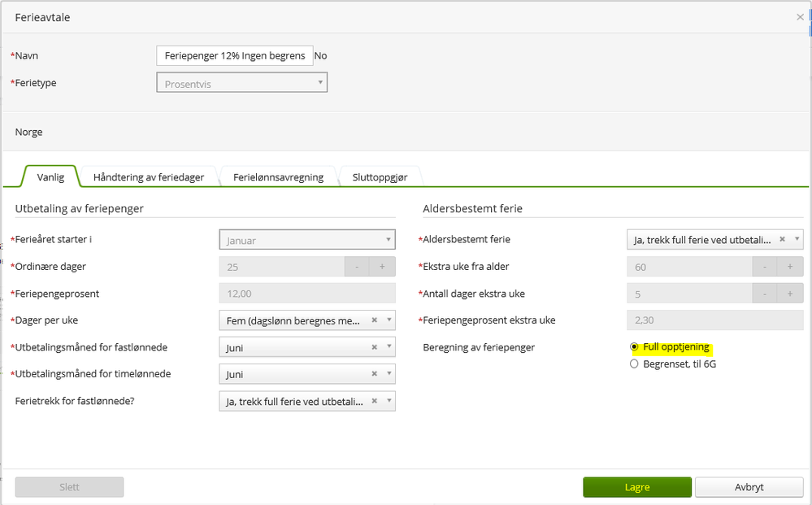Select Begrenset, til 6G radio option

(x=634, y=364)
